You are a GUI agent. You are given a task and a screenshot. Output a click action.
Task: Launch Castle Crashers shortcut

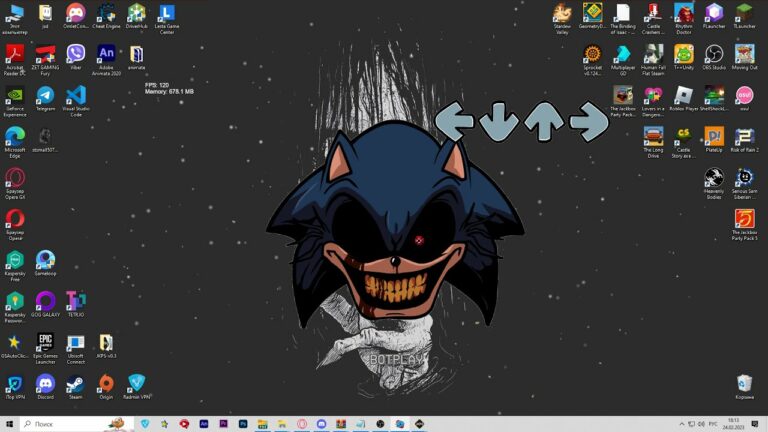click(653, 19)
